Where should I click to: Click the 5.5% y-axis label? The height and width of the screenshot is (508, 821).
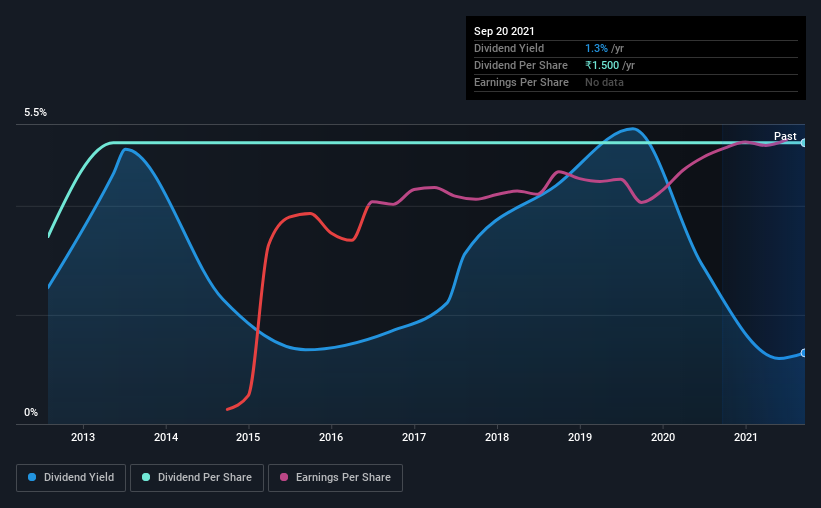click(x=36, y=113)
